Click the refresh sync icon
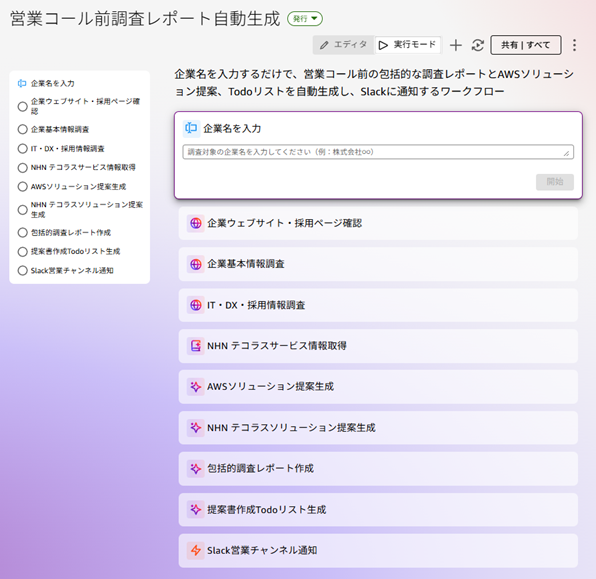 pos(477,45)
